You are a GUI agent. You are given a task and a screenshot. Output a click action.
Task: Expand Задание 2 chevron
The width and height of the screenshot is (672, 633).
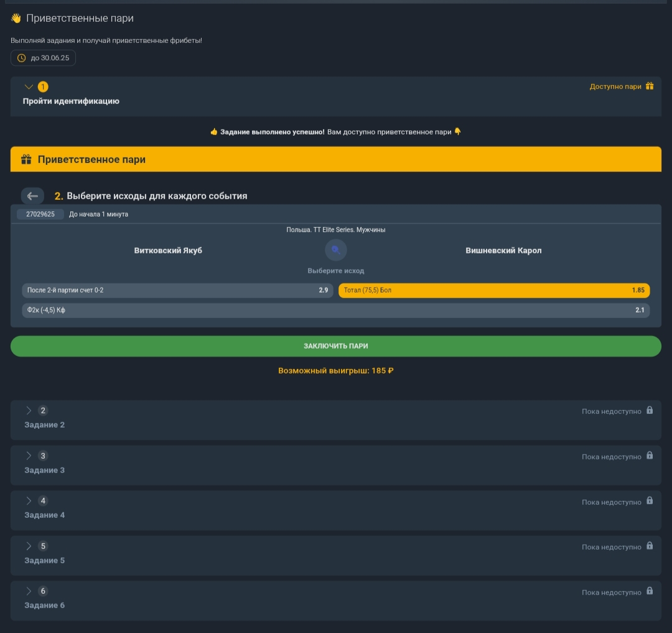click(x=29, y=411)
